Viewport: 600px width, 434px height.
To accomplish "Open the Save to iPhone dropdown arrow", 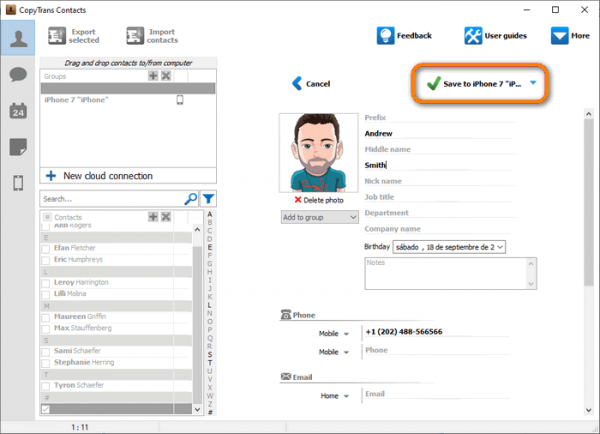I will point(533,84).
